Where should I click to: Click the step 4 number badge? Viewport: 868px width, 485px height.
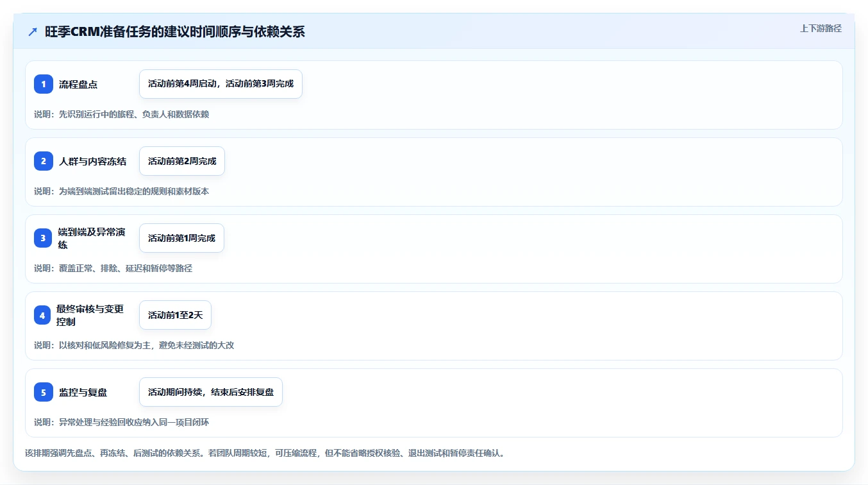[44, 315]
